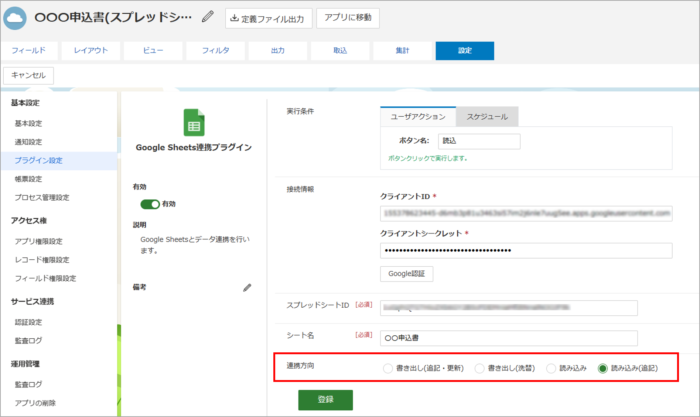The height and width of the screenshot is (417, 700).
Task: Open プロセス管理設定 in sidebar
Action: [x=42, y=197]
